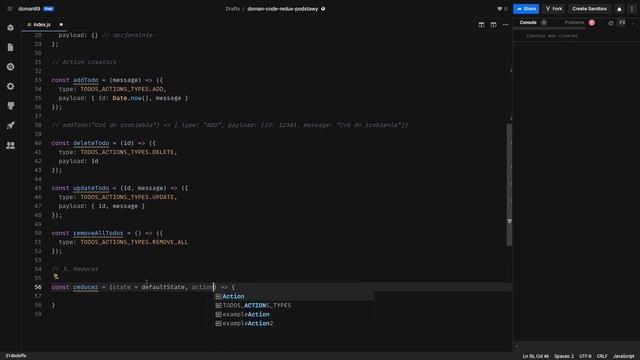Switch to the Console tab
640x360 pixels.
coord(528,22)
